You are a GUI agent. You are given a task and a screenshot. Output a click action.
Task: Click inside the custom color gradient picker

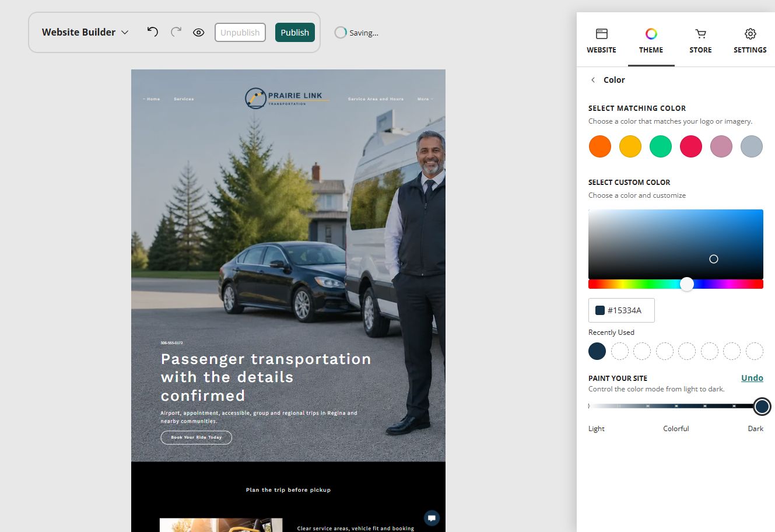tap(676, 244)
